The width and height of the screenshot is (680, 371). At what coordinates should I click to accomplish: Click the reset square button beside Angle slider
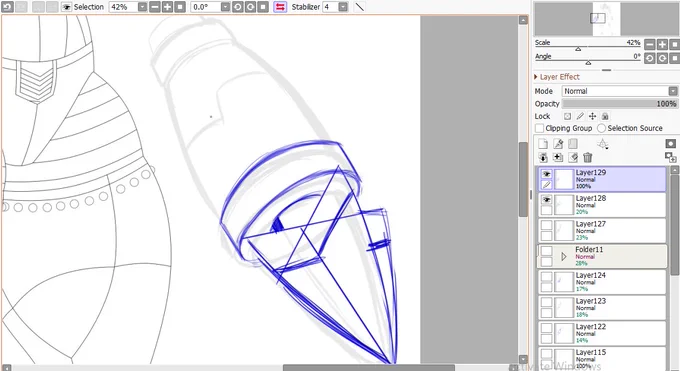(x=674, y=58)
